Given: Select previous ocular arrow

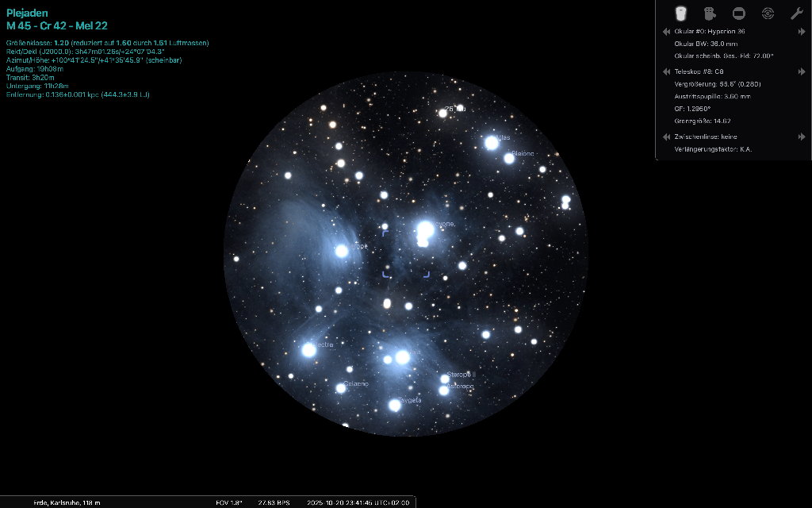Looking at the screenshot, I should point(666,32).
